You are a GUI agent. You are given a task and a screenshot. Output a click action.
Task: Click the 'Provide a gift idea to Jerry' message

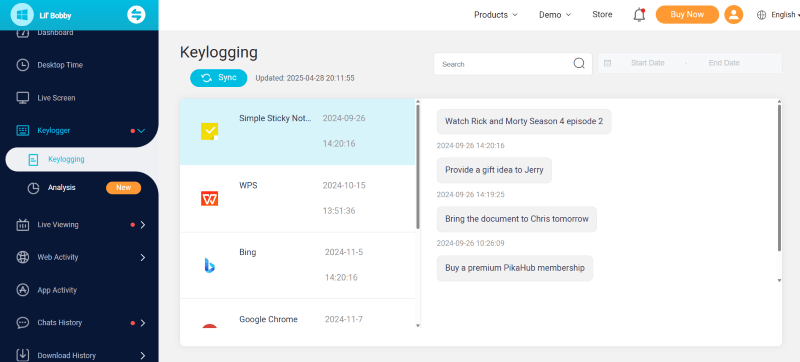click(494, 170)
